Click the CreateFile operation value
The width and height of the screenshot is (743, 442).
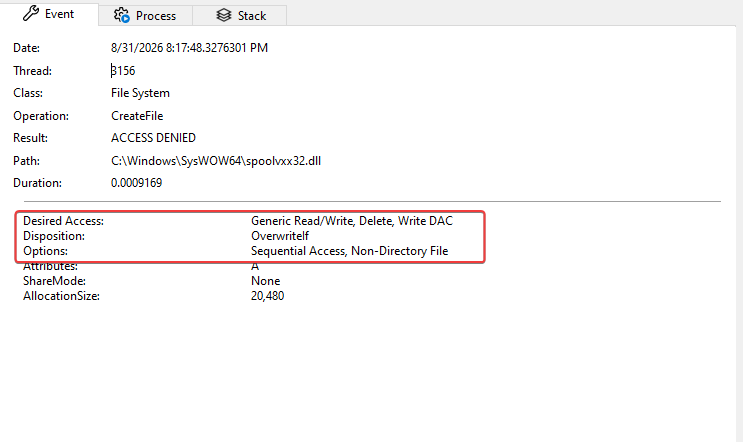point(137,116)
